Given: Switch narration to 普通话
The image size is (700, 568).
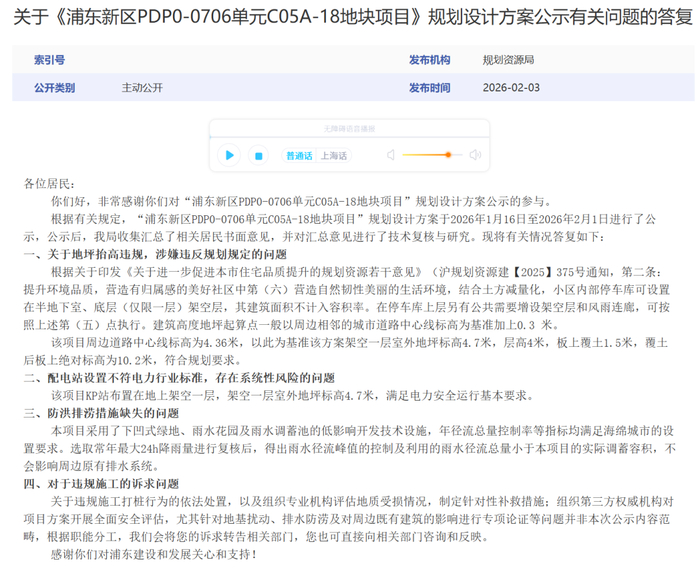Looking at the screenshot, I should click(x=299, y=156).
